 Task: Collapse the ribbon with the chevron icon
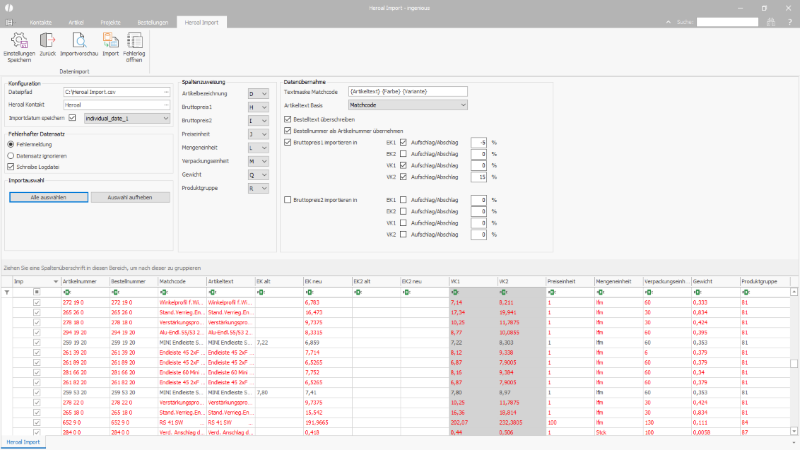pyautogui.click(x=668, y=22)
